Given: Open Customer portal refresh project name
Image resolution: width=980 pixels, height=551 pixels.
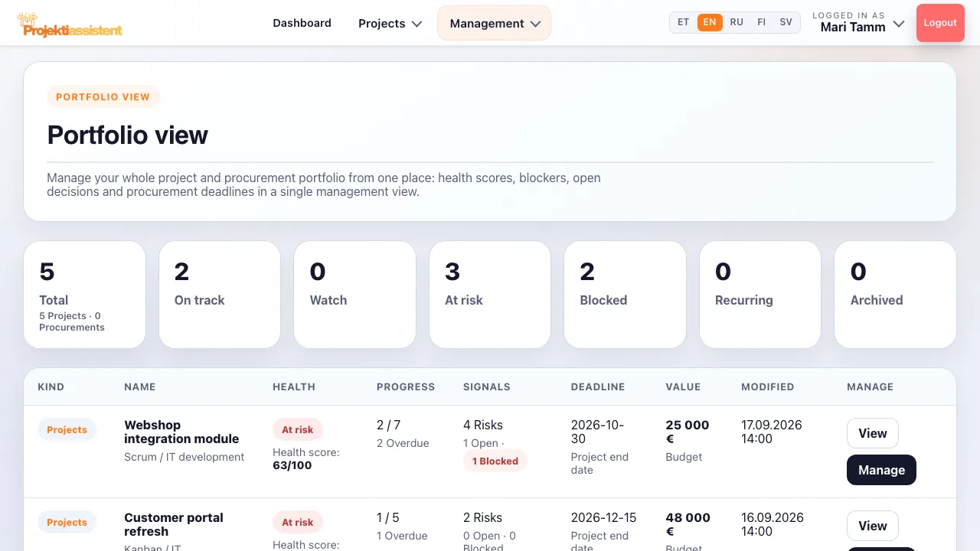Looking at the screenshot, I should point(174,524).
